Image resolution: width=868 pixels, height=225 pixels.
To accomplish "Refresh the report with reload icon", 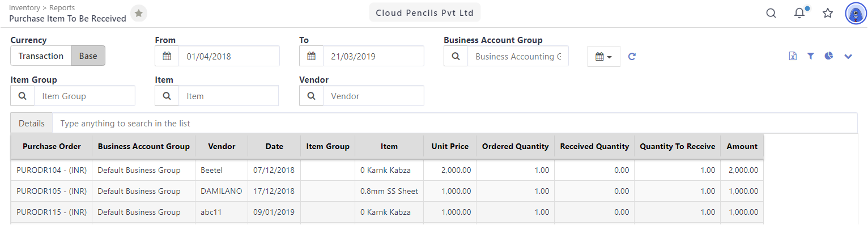I will click(x=632, y=56).
